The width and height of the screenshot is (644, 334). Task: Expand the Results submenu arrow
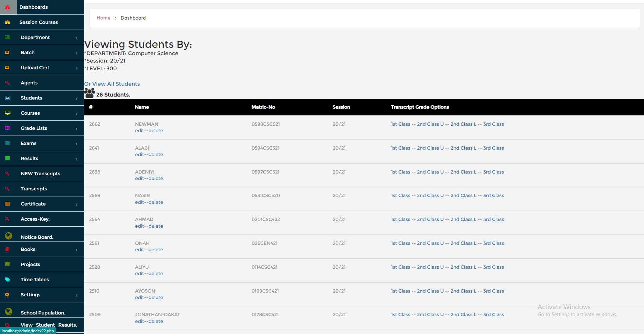click(x=77, y=159)
